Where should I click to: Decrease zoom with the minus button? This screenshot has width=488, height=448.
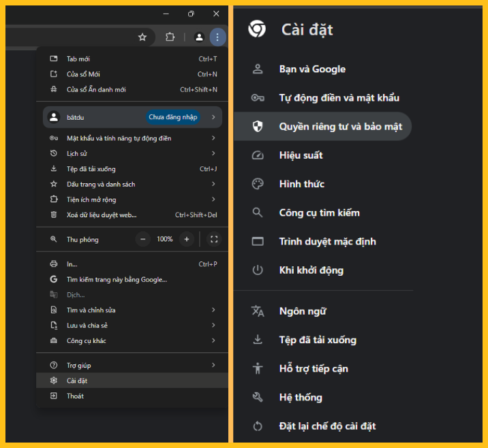143,239
